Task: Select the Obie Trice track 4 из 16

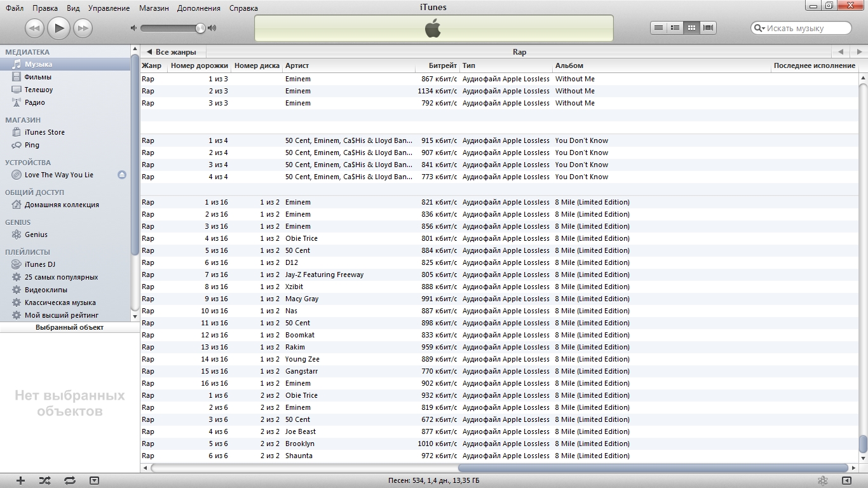Action: pyautogui.click(x=499, y=238)
